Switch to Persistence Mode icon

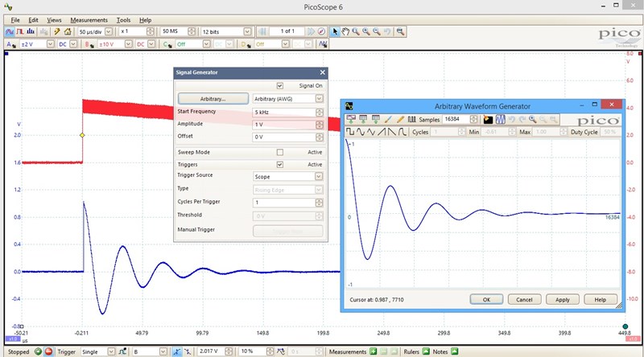pos(19,31)
